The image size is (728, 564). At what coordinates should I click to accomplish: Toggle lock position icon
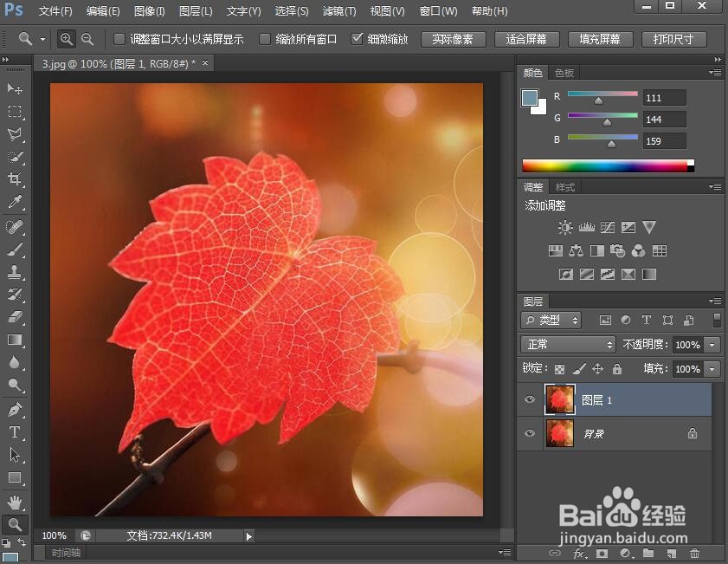pos(597,369)
